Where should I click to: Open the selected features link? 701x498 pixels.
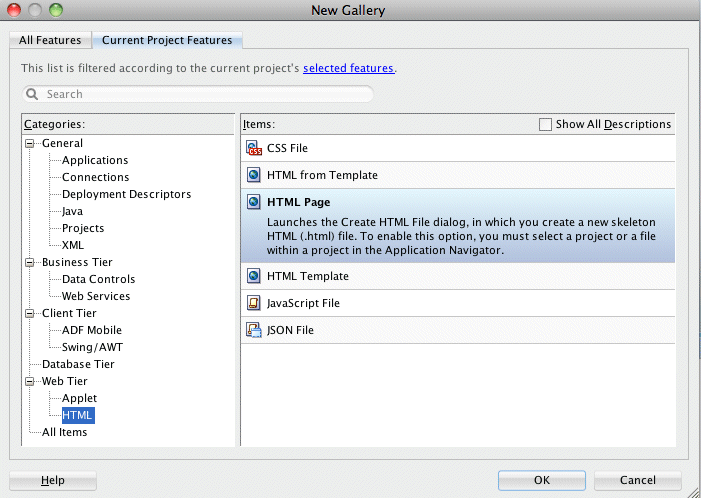[x=348, y=68]
